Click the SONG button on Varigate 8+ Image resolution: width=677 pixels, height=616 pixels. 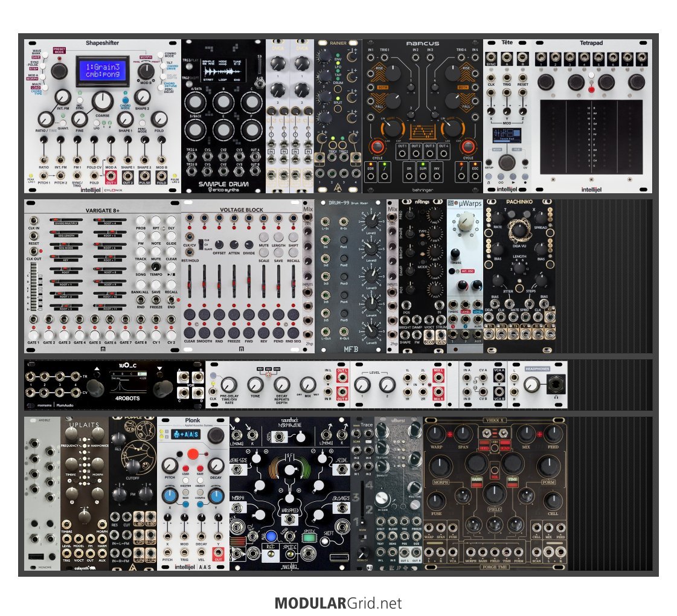pyautogui.click(x=141, y=266)
